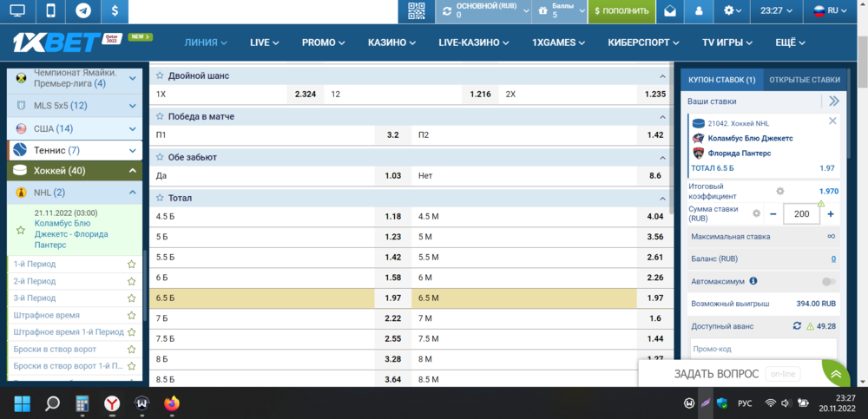The image size is (868, 419).
Task: Open the QR code icon
Action: point(417,10)
